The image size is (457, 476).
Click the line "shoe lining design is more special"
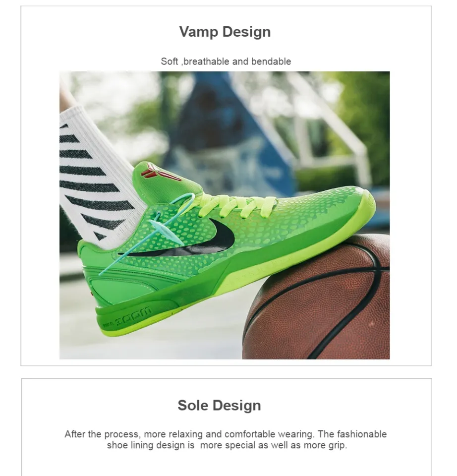pyautogui.click(x=227, y=445)
